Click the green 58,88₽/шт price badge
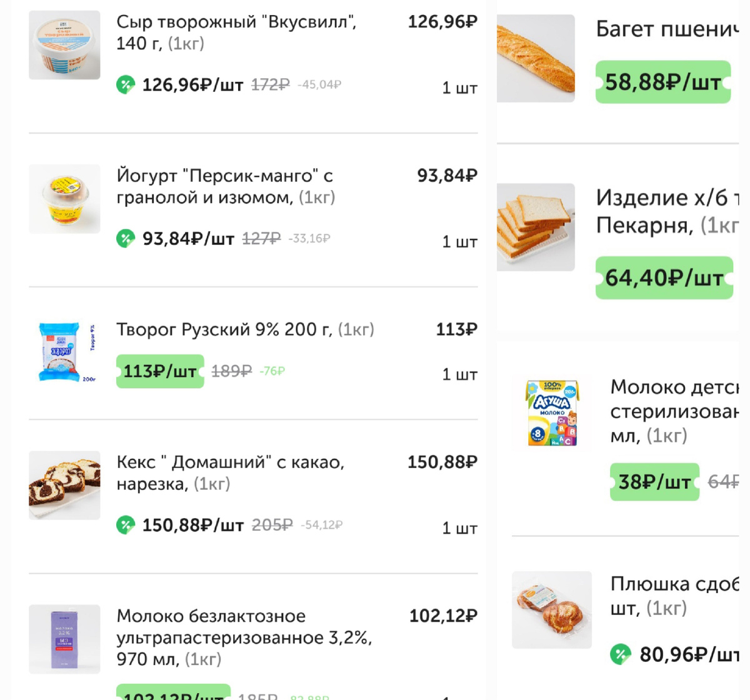 [662, 82]
